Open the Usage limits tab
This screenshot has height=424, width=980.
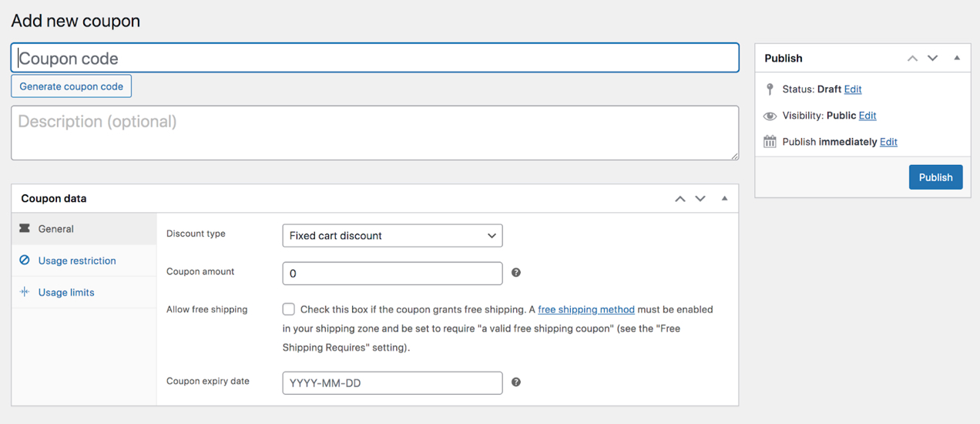pyautogui.click(x=84, y=292)
